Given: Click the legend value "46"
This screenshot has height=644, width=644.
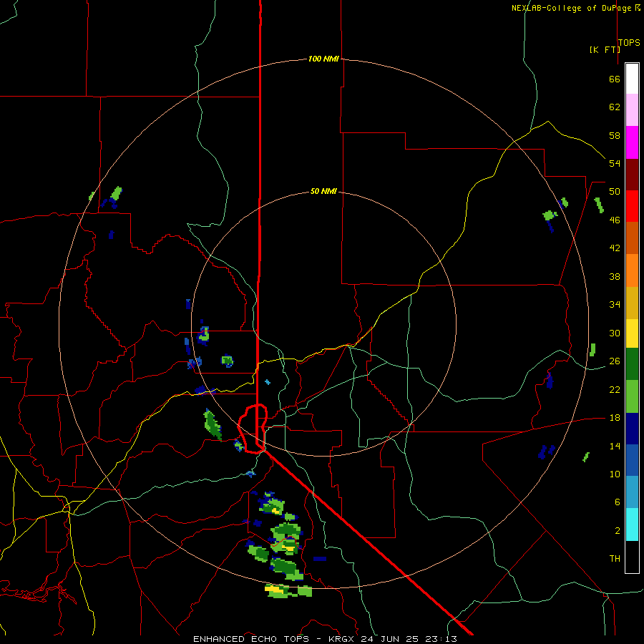Looking at the screenshot, I should click(x=615, y=220).
